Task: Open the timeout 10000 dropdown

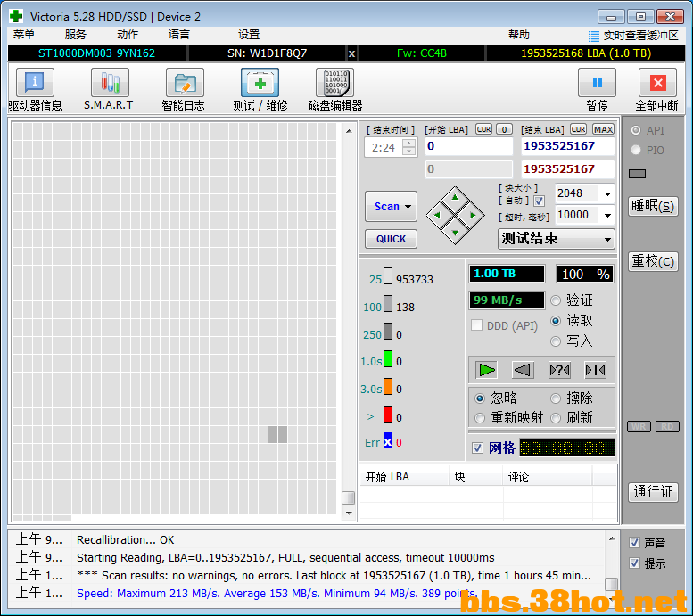Action: [x=607, y=215]
